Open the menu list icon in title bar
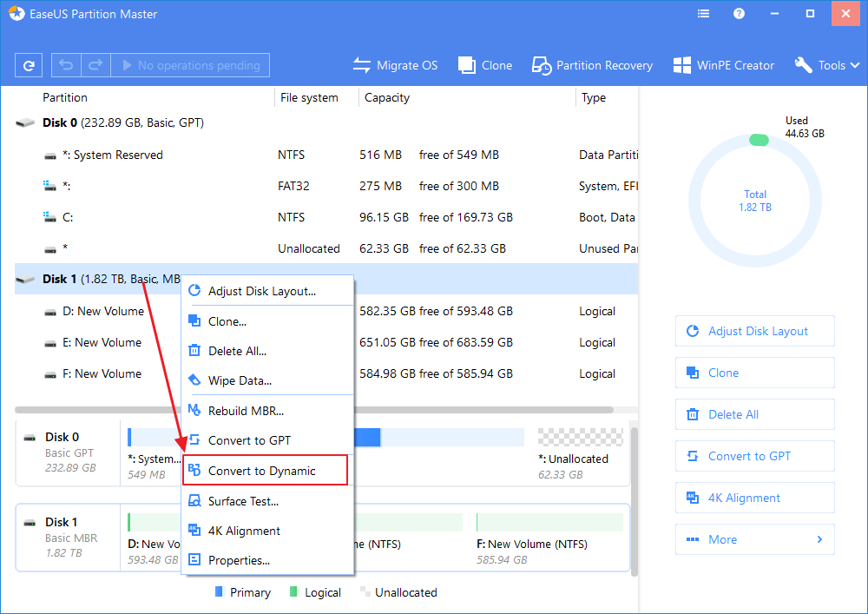 704,14
